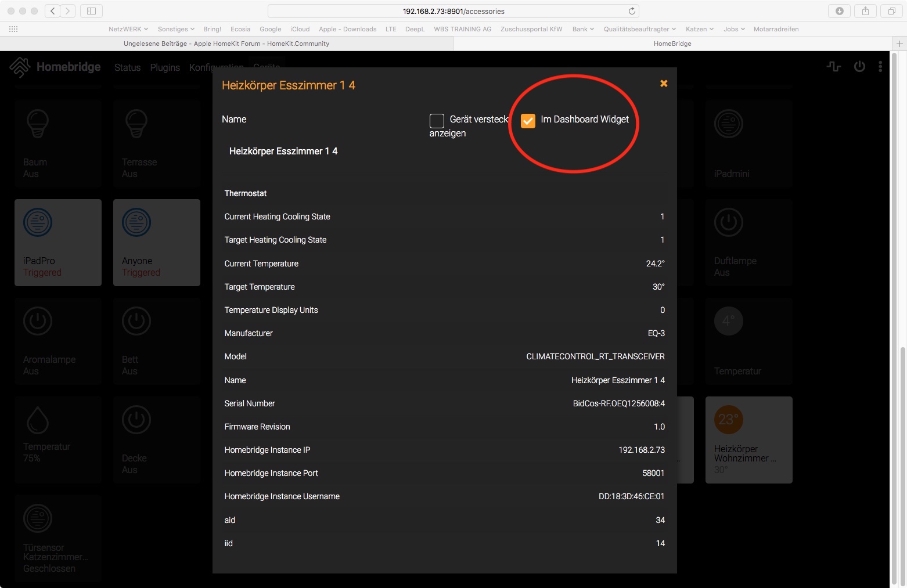Screen dimensions: 907x588
Task: Expand the Bank bookmarks dropdown
Action: click(583, 29)
